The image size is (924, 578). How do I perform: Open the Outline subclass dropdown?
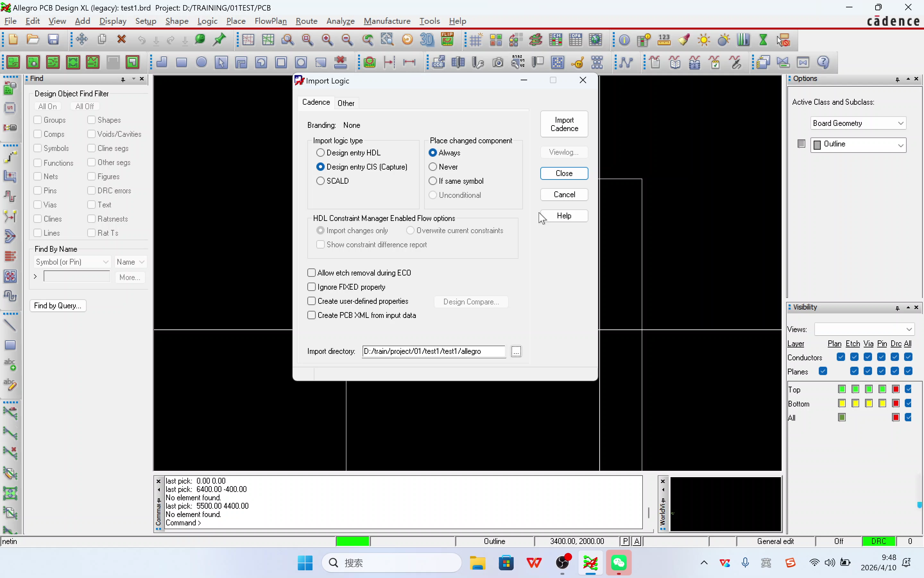pyautogui.click(x=858, y=144)
